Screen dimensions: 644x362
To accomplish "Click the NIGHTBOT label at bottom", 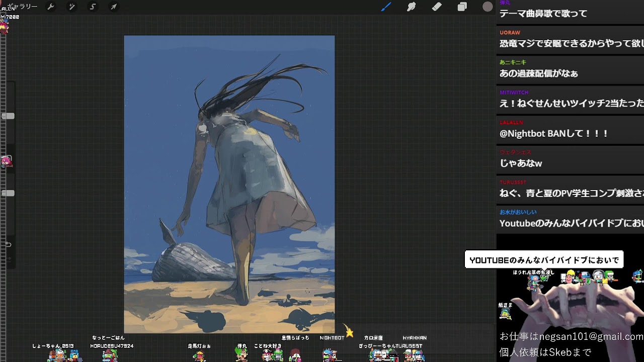I will [x=332, y=338].
